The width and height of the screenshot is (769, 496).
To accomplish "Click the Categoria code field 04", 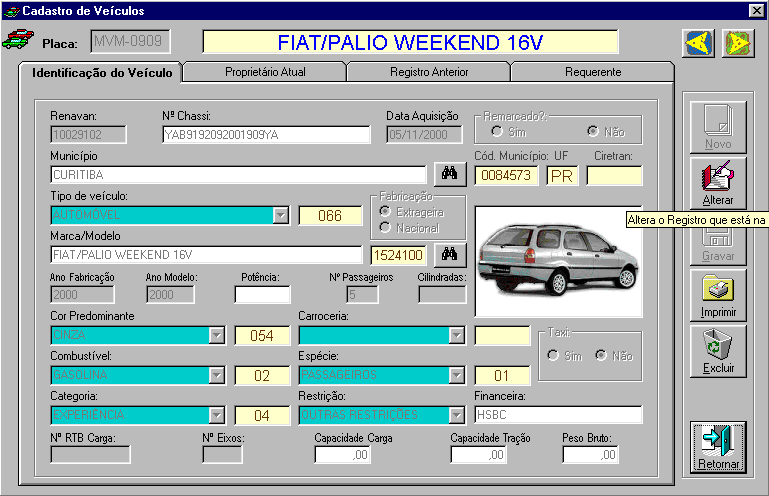I will click(x=262, y=416).
